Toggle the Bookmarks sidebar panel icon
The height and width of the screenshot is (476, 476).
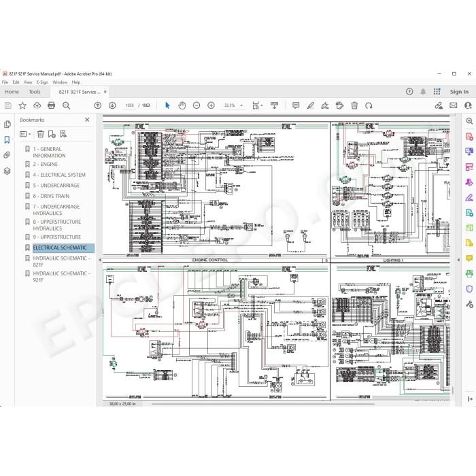click(x=7, y=139)
